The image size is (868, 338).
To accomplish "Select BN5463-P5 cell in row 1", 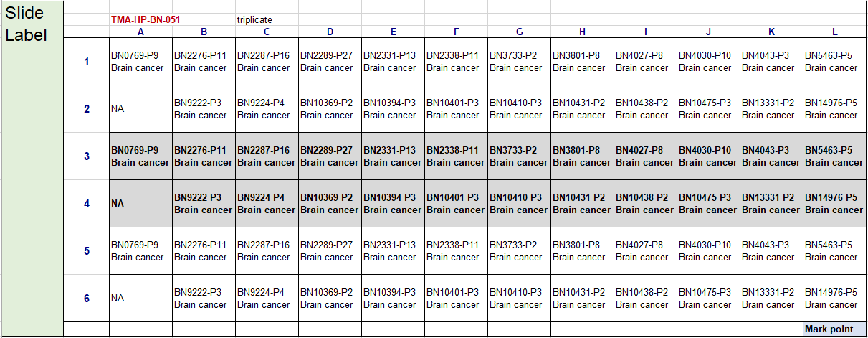I will (x=834, y=62).
